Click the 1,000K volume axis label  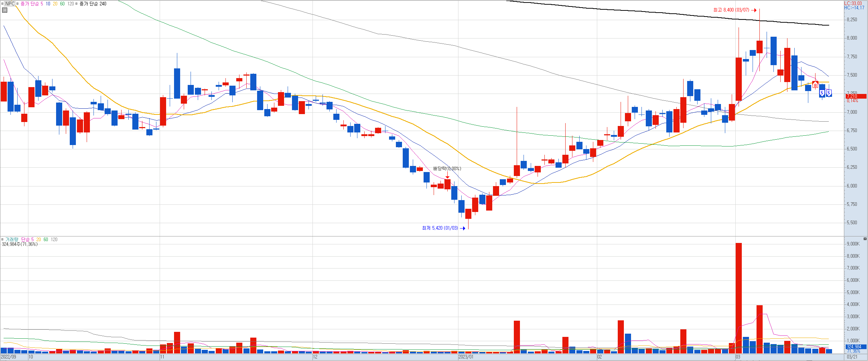(x=853, y=341)
